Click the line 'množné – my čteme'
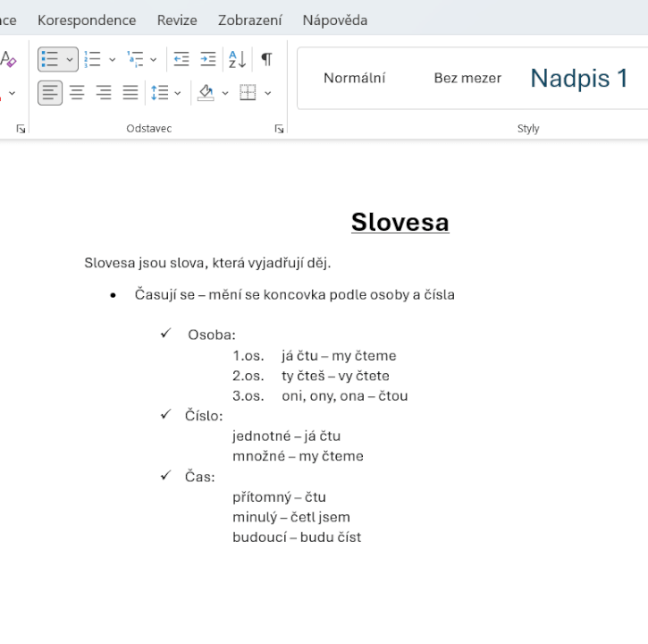This screenshot has height=644, width=648. (298, 456)
